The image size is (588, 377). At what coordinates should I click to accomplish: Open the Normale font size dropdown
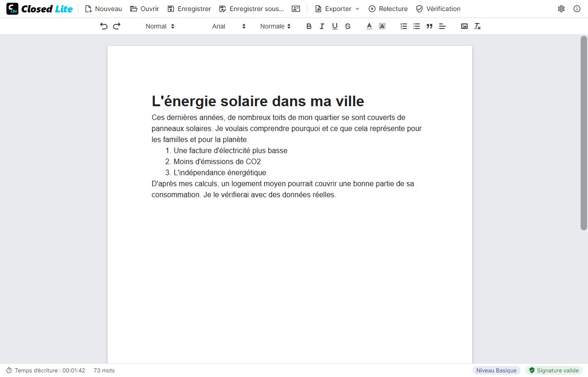click(x=276, y=26)
